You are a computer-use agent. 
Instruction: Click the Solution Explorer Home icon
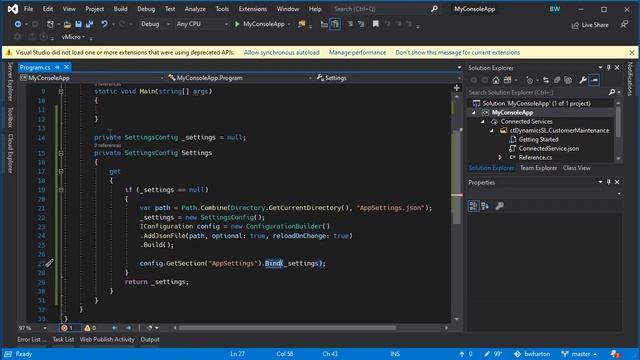point(496,80)
